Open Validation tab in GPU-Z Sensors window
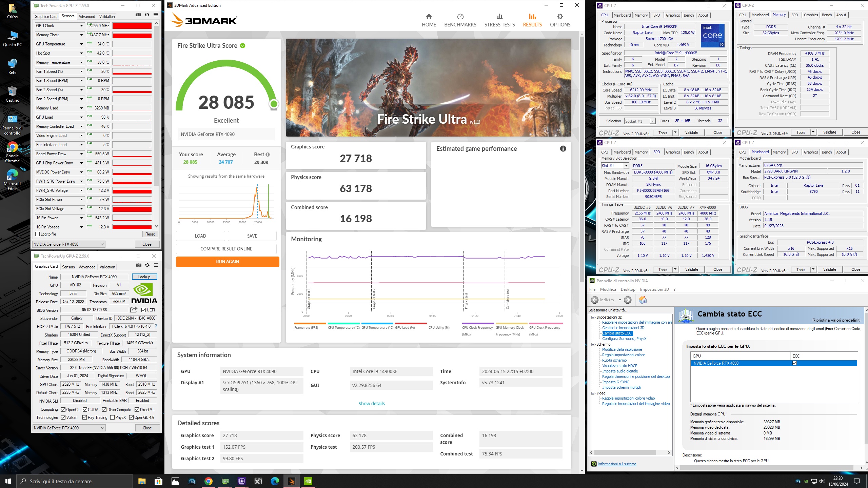The image size is (868, 488). [x=107, y=16]
